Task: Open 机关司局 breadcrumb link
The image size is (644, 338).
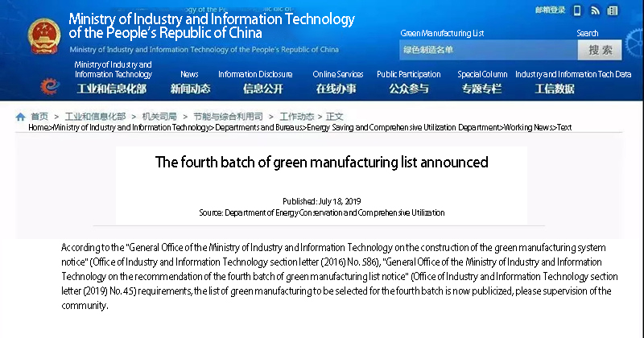Action: point(159,117)
